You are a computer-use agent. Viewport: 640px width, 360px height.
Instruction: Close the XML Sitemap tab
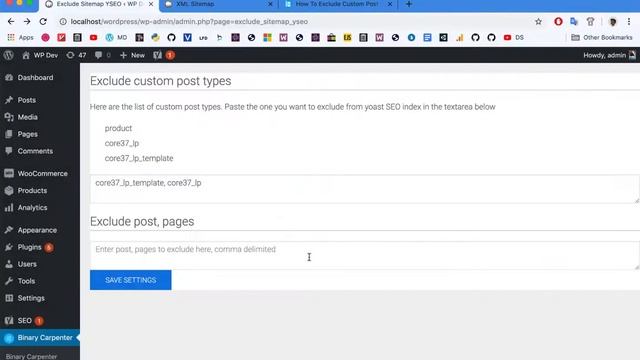(x=270, y=4)
